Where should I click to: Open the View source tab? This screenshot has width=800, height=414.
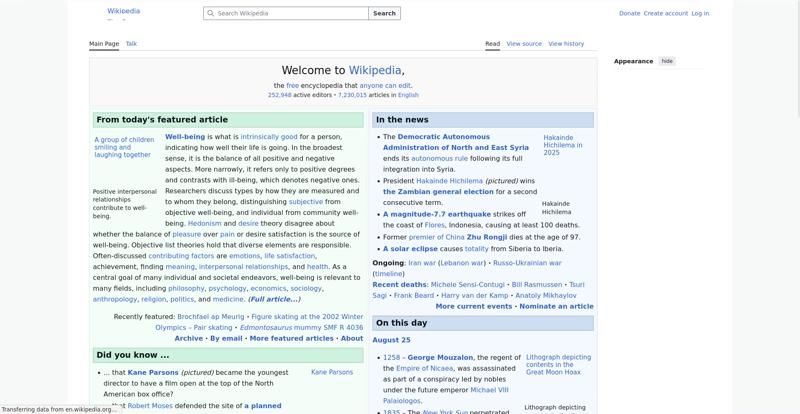(x=524, y=44)
